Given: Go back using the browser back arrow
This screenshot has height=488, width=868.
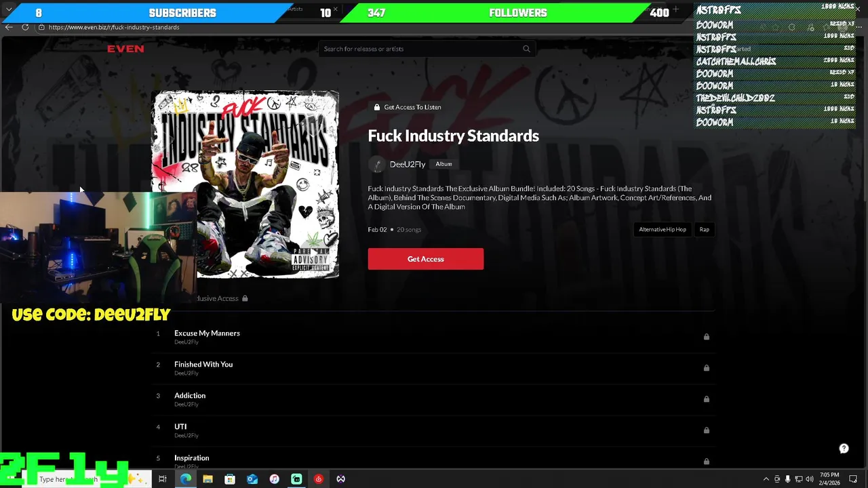Looking at the screenshot, I should click(x=9, y=27).
